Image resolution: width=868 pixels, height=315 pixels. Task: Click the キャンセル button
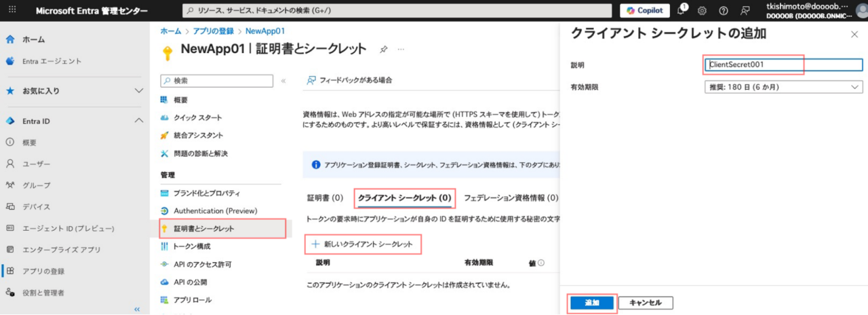coord(645,303)
